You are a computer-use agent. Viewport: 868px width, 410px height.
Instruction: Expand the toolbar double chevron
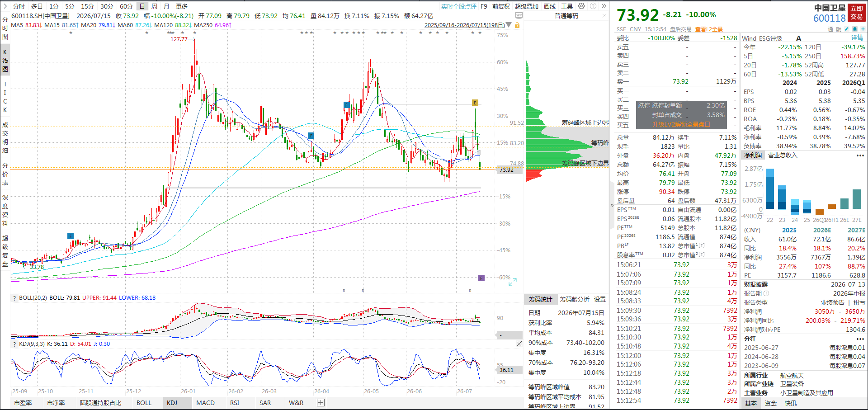coord(604,6)
